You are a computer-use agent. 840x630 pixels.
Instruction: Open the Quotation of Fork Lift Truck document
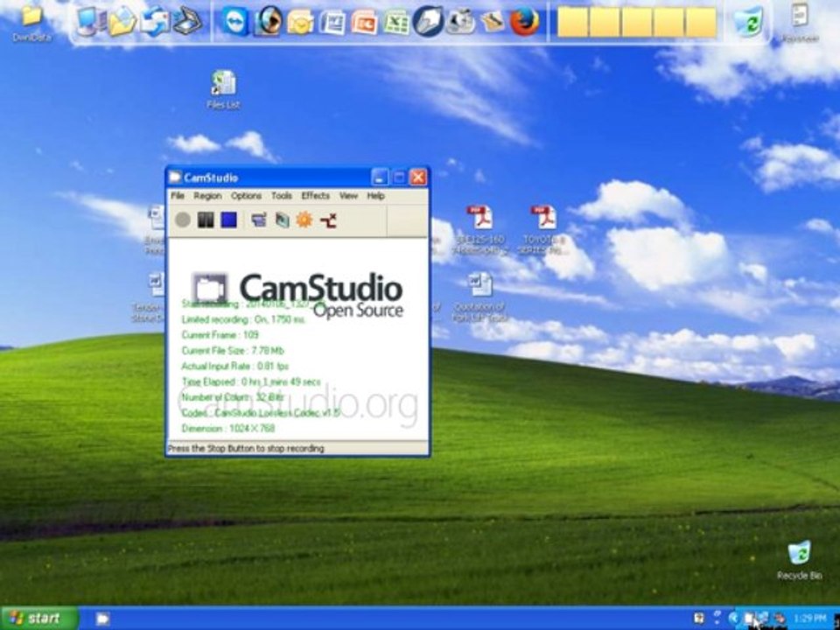(479, 297)
